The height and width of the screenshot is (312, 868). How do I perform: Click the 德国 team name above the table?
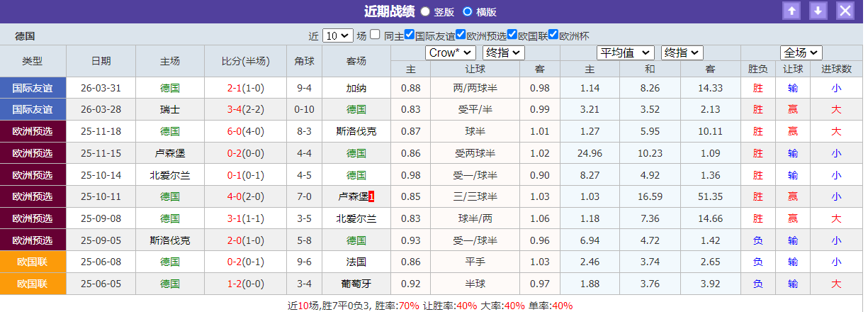point(25,35)
